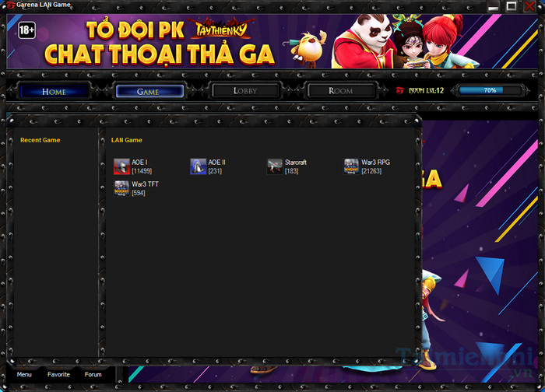Screen dimensions: 545x392
Task: Launch the Starcraft game icon
Action: [275, 166]
